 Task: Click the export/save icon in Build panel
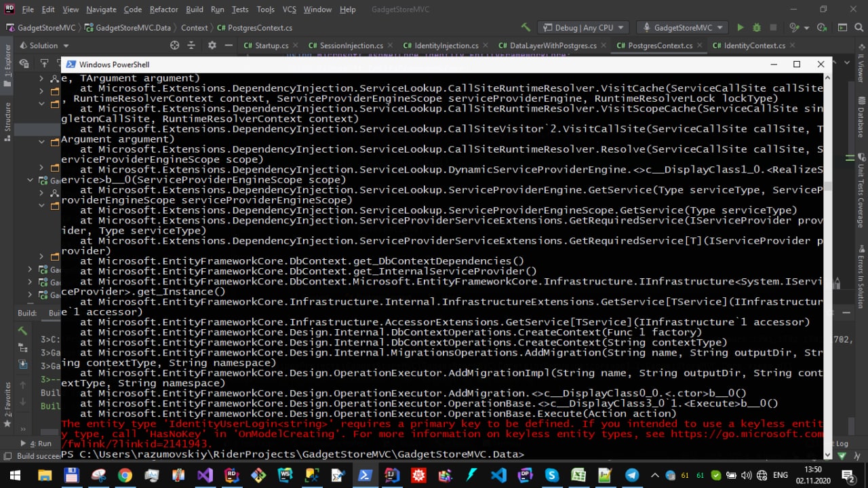[x=22, y=365]
